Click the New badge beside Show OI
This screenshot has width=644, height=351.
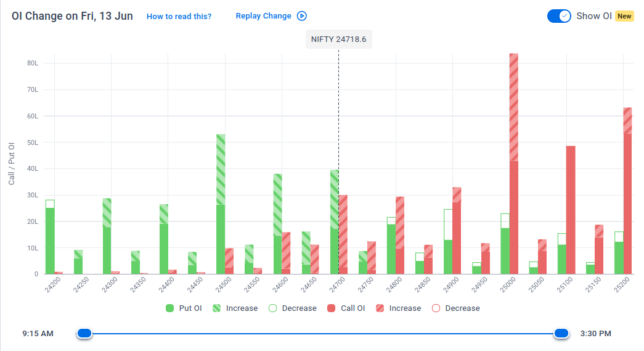tap(624, 16)
